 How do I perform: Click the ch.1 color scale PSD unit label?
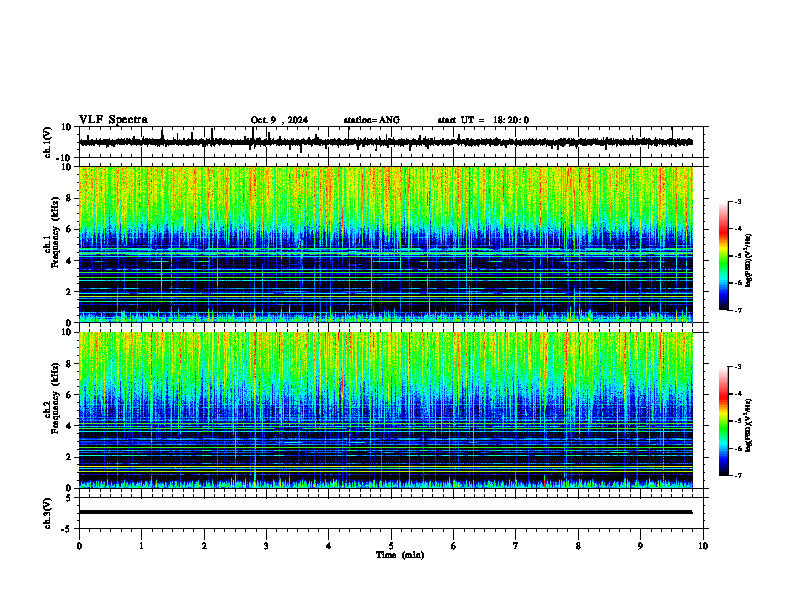click(749, 261)
